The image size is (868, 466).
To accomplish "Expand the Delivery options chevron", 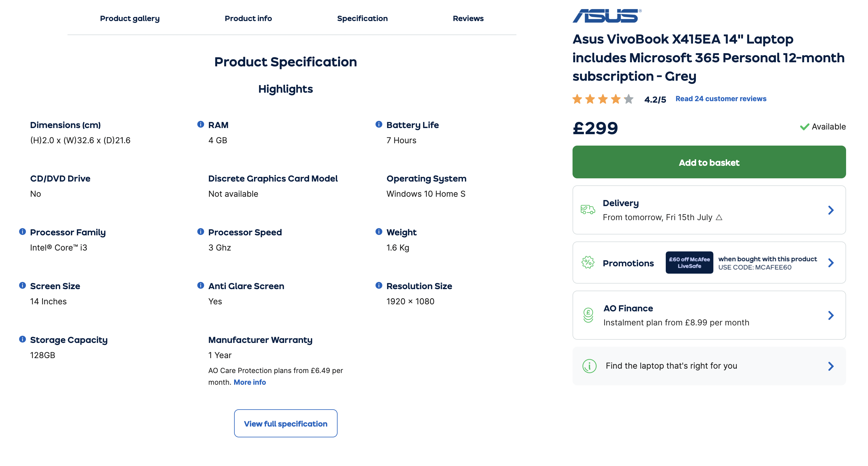I will (831, 210).
